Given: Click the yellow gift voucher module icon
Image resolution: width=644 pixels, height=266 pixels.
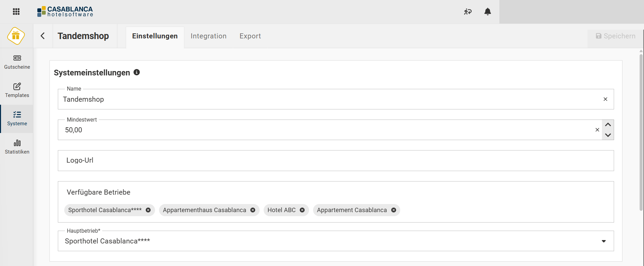Looking at the screenshot, I should 16,36.
